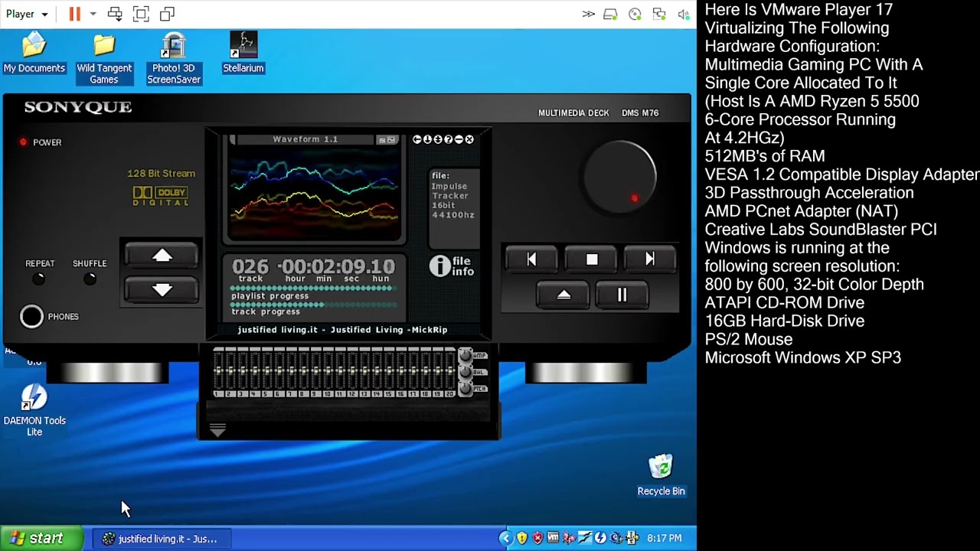This screenshot has width=980, height=551.
Task: Pause the playing track
Action: point(622,295)
